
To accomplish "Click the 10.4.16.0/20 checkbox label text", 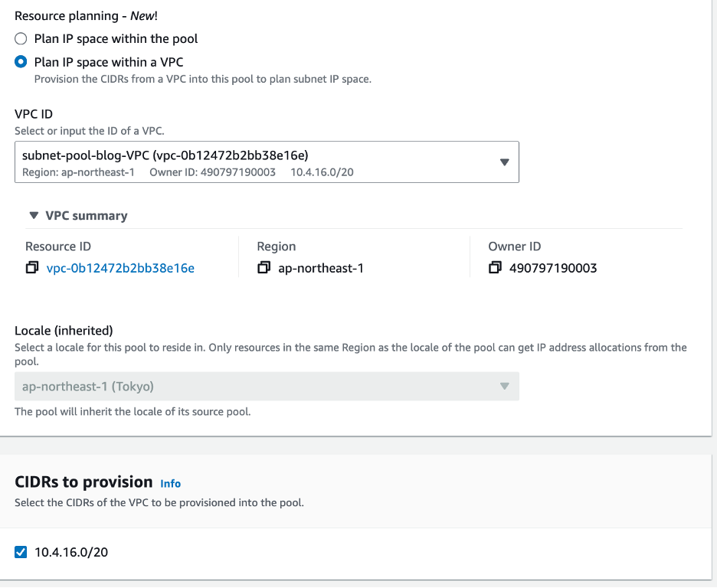I will pos(71,551).
